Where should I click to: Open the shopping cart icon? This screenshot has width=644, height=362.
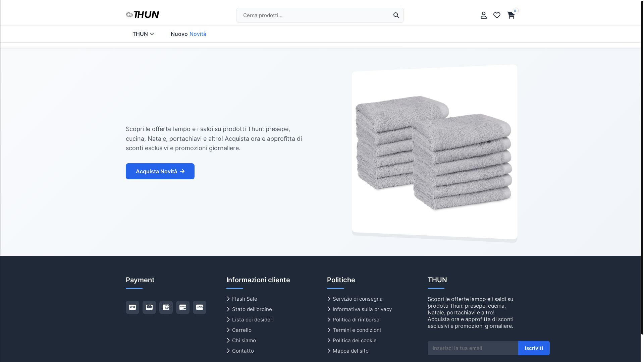coord(511,15)
